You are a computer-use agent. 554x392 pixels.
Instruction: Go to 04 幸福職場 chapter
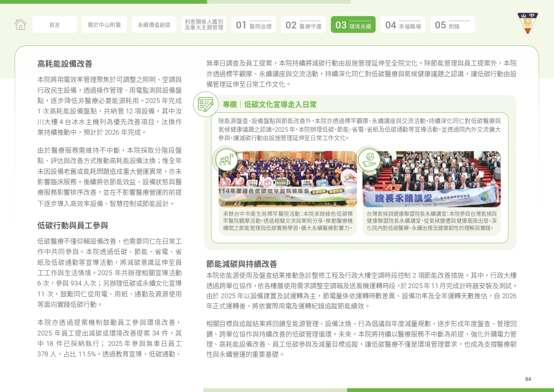[403, 24]
